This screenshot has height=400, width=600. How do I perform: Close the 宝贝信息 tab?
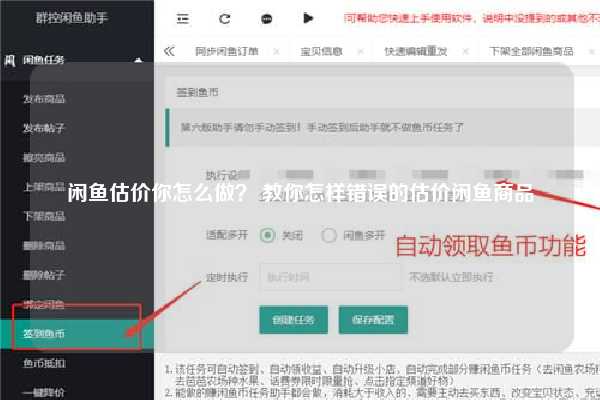click(x=360, y=51)
